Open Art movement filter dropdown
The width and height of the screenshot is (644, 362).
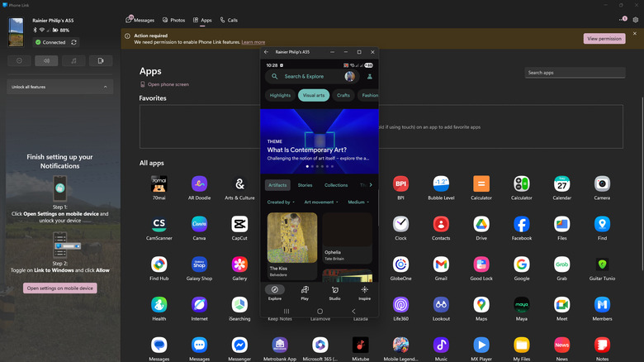click(321, 202)
